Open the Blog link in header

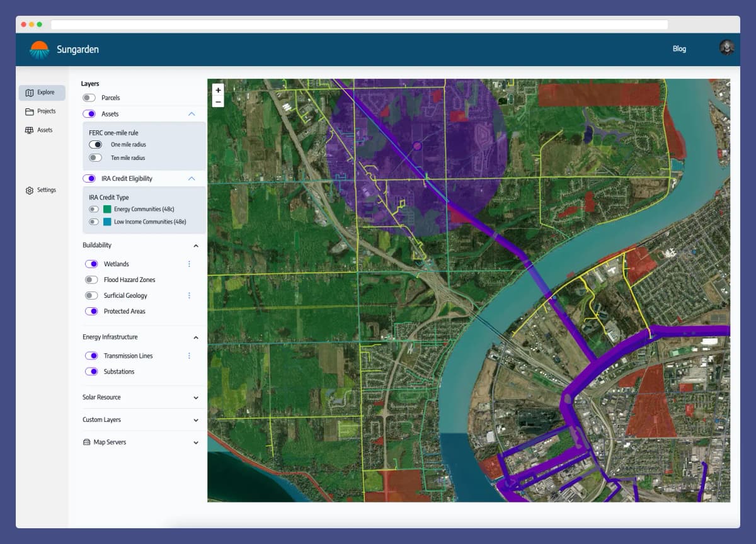tap(679, 48)
